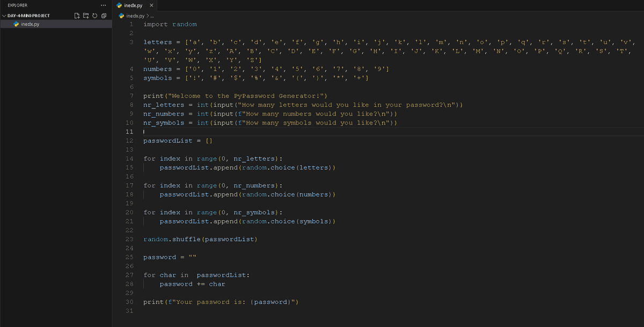Image resolution: width=644 pixels, height=327 pixels.
Task: Click the for loop over nr_symbols on line 20
Action: pos(213,212)
